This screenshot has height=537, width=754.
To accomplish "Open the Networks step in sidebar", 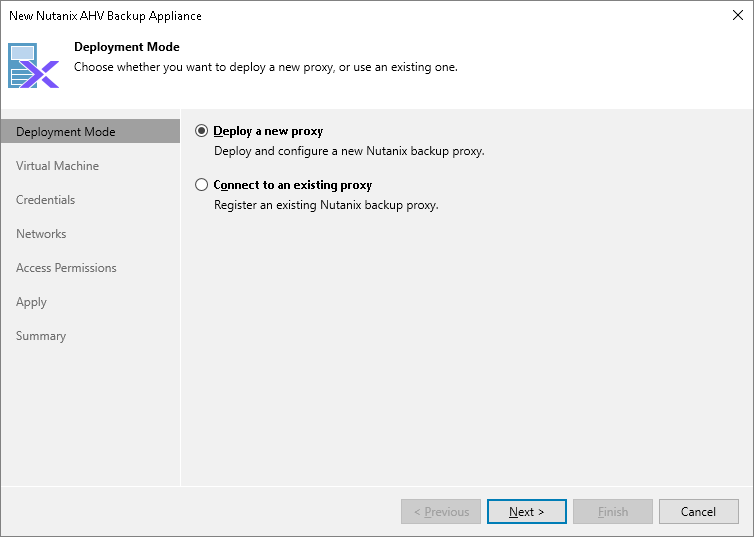I will click(x=41, y=234).
